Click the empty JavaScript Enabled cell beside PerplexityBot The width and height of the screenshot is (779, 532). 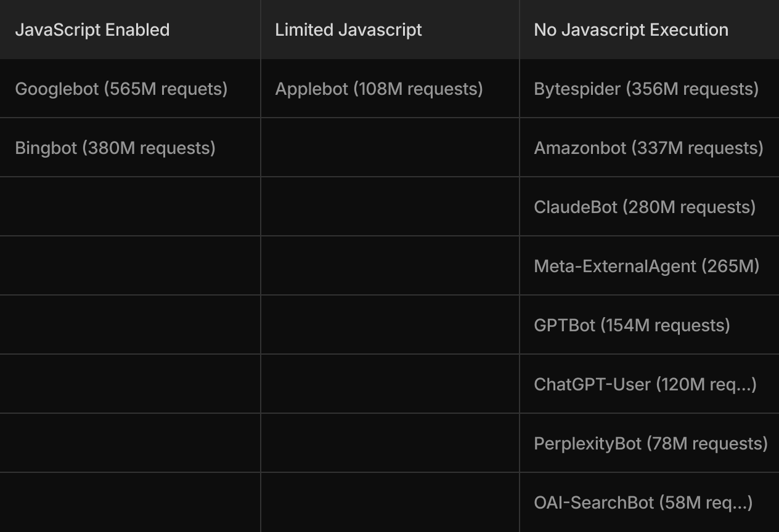tap(130, 443)
